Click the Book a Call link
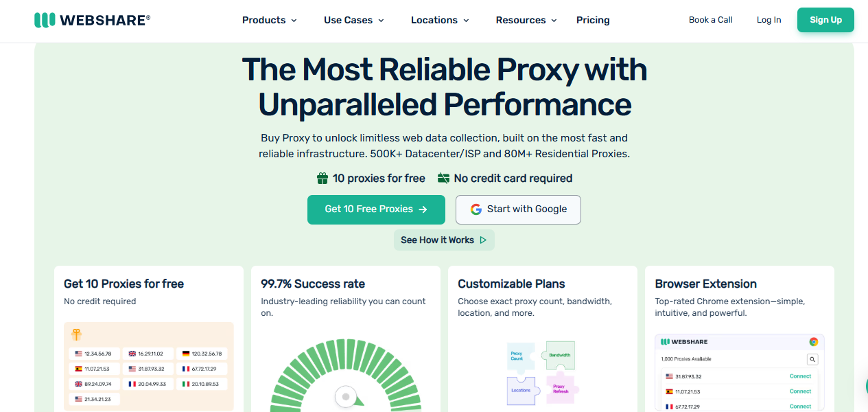868x412 pixels. coord(710,20)
